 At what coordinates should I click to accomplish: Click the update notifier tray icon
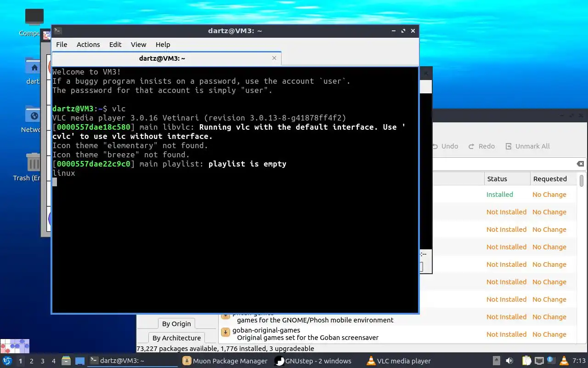click(551, 361)
